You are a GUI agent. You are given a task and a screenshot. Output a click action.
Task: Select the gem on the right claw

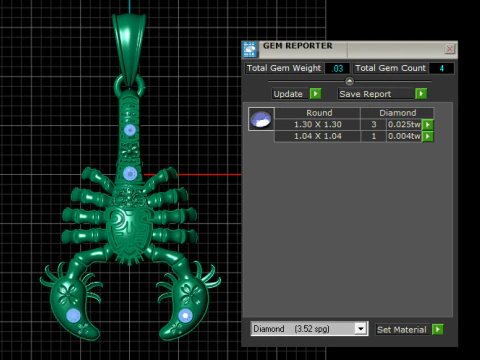[x=185, y=315]
